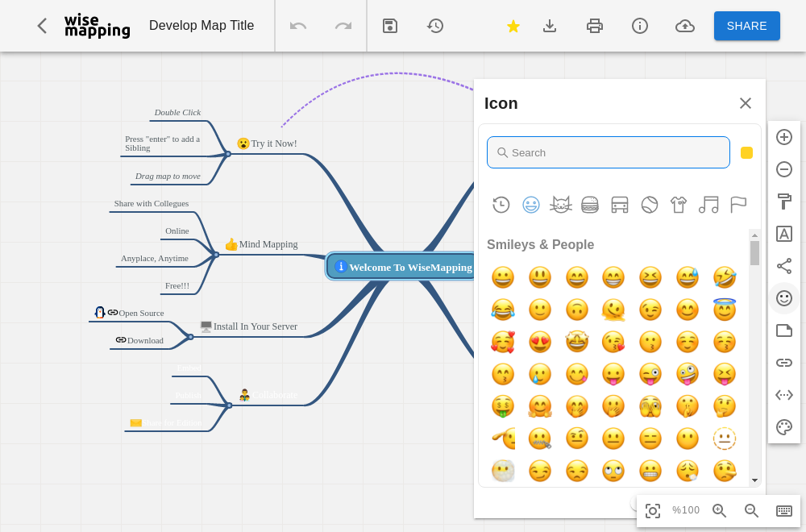Pick the tears of joy emoji
This screenshot has height=532, width=806.
[x=503, y=310]
